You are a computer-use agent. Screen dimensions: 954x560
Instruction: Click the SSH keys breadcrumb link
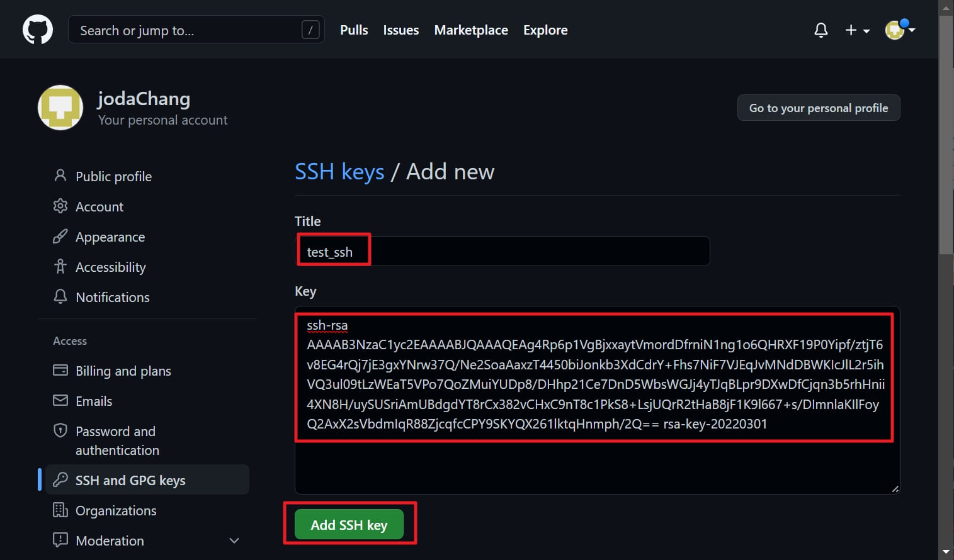(x=339, y=172)
